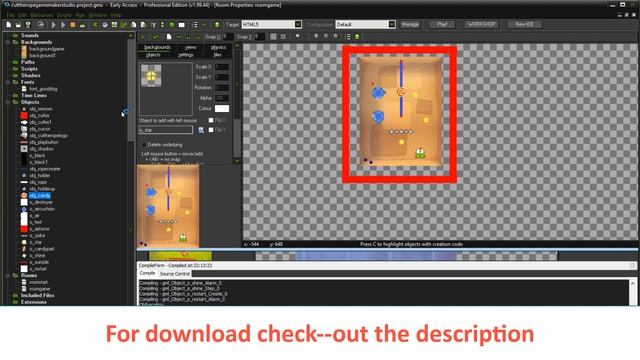Toggle the Flip X checkbox
640x360 pixels.
coord(211,120)
